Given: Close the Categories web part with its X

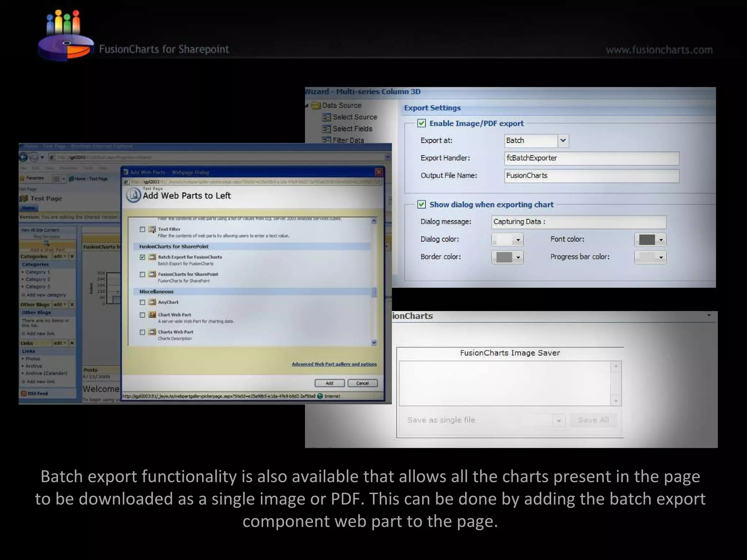Looking at the screenshot, I should point(72,256).
